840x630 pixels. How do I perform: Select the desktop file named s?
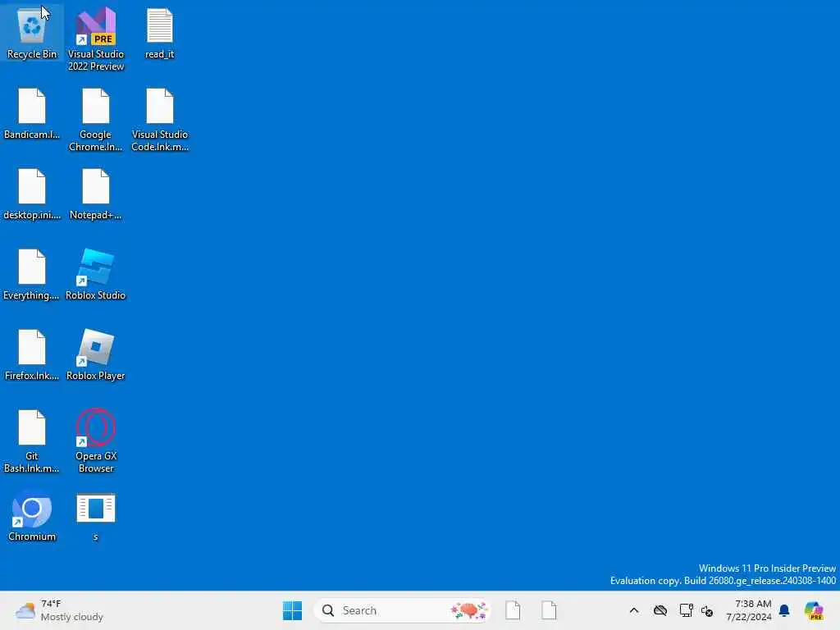(x=96, y=517)
